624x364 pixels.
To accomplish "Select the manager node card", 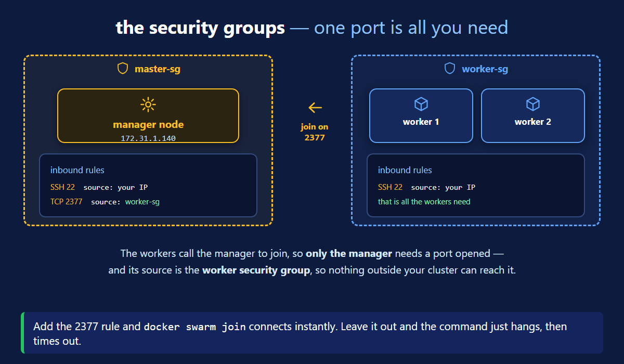I will pyautogui.click(x=148, y=115).
